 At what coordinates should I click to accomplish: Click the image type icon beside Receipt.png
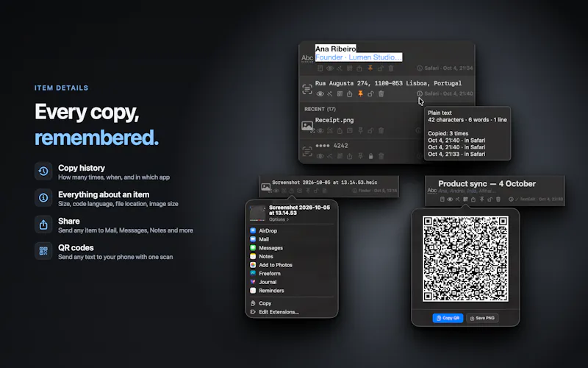(x=307, y=125)
